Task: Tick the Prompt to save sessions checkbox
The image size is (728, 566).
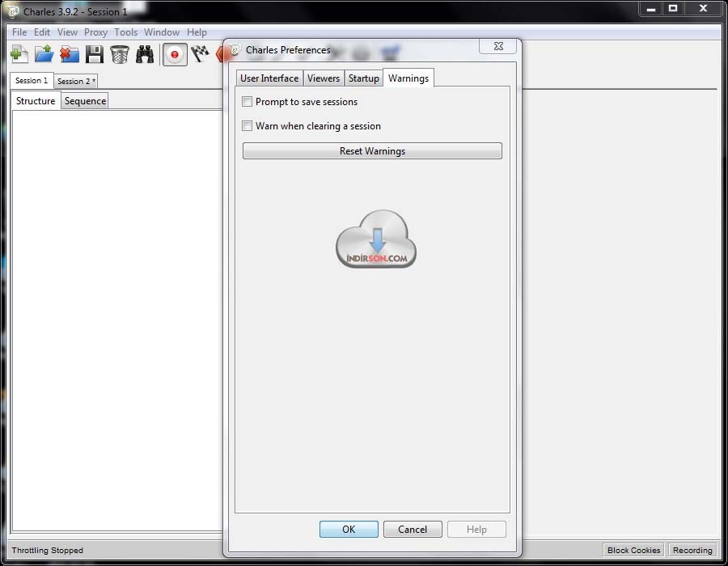Action: tap(247, 102)
